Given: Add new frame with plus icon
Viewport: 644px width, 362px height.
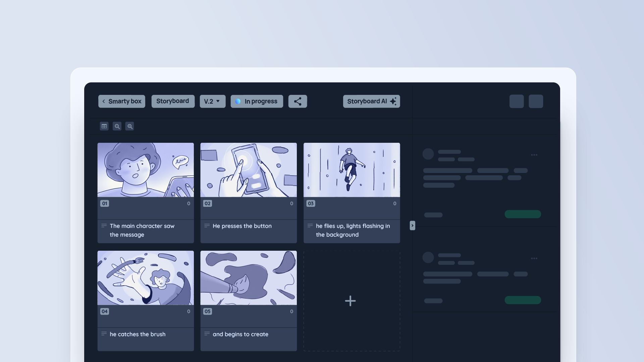Looking at the screenshot, I should pos(350,301).
